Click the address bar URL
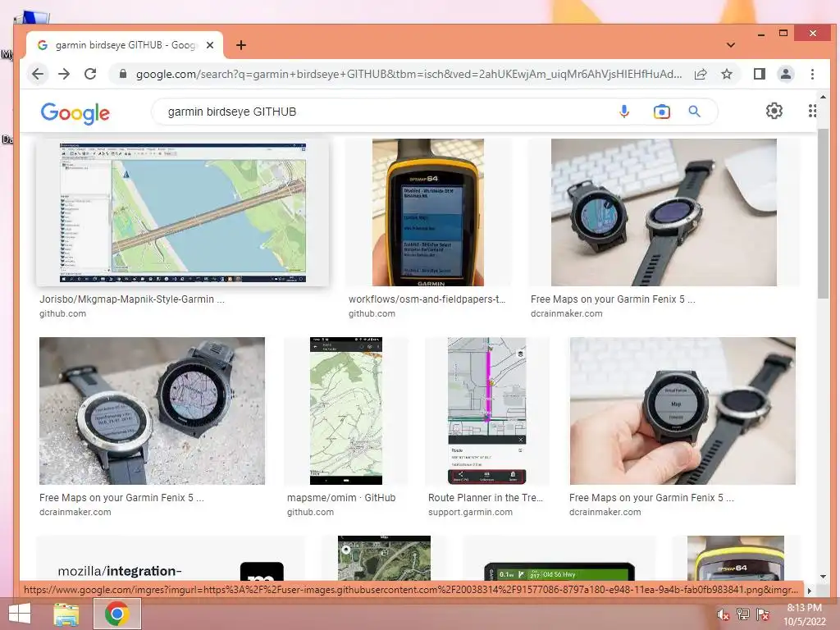The height and width of the screenshot is (630, 840). 409,74
